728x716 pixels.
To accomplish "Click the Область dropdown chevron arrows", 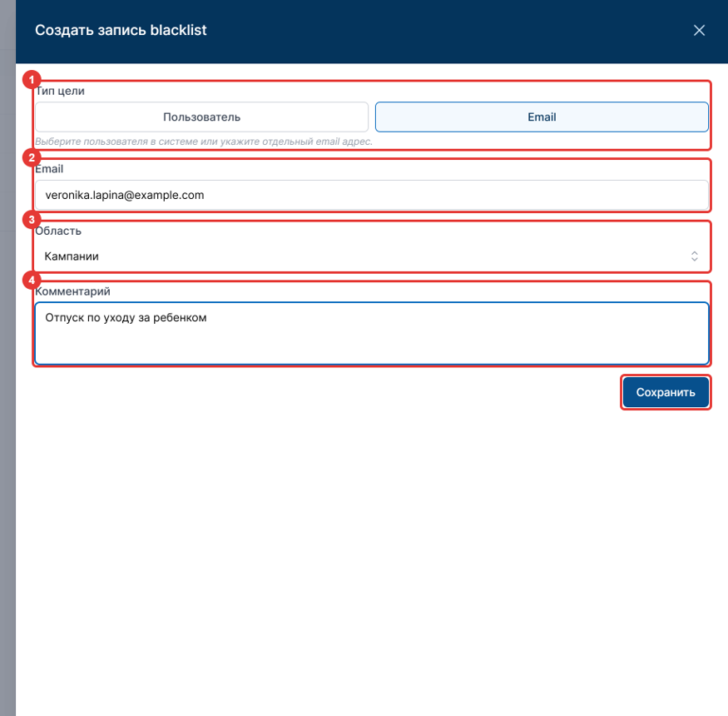I will [694, 256].
